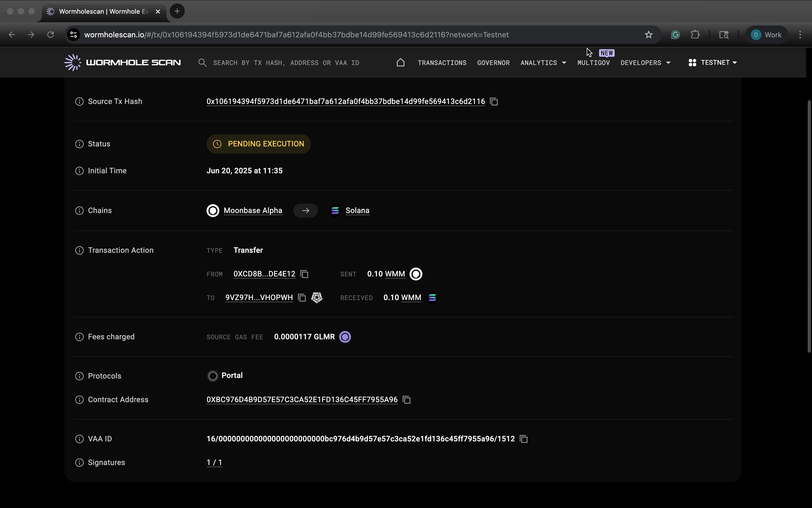Viewport: 812px width, 508px height.
Task: Copy the TO address 9VZ97H...VHOPWH
Action: point(302,298)
